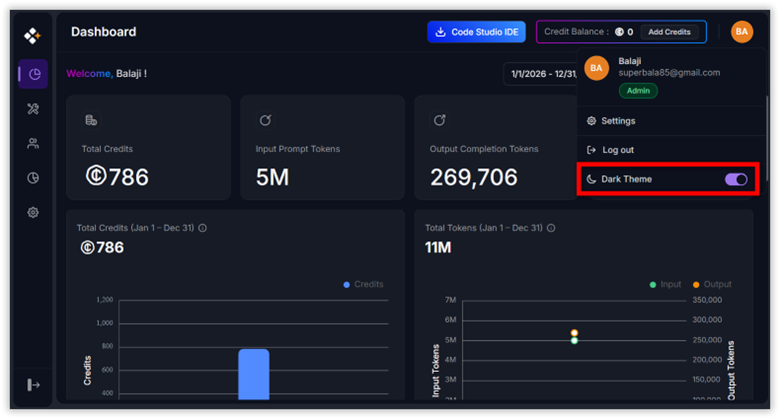Open the settings gear in the sidebar
Viewport: 780px width, 419px height.
point(33,212)
